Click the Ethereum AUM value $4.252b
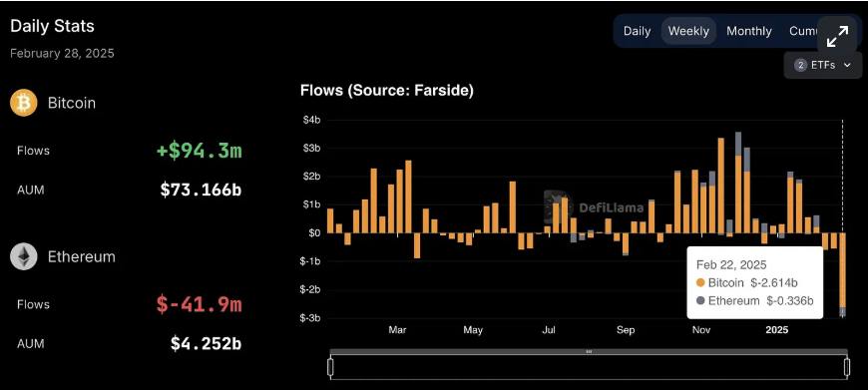Image resolution: width=868 pixels, height=390 pixels. pyautogui.click(x=206, y=343)
